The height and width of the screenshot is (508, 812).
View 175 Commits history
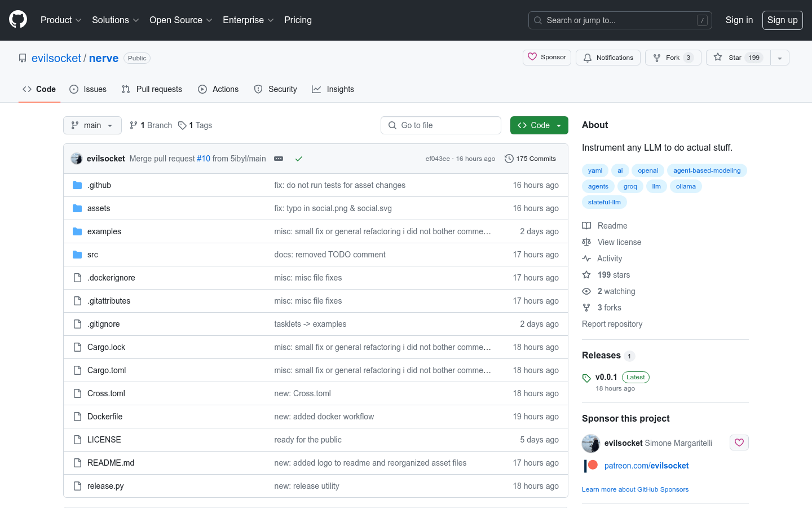(x=531, y=159)
